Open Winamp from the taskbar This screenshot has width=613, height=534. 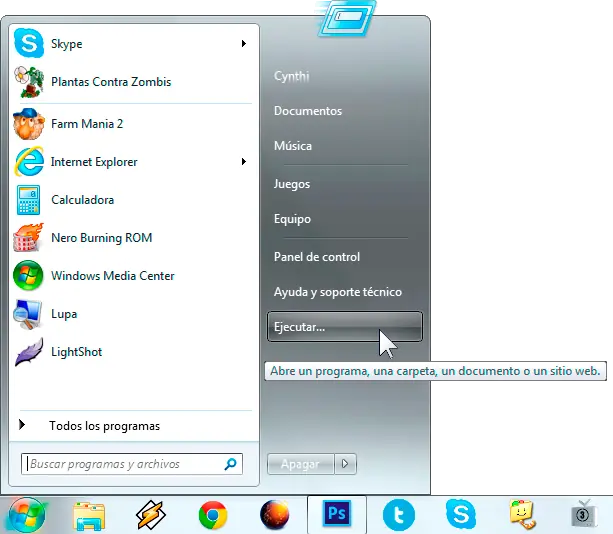pyautogui.click(x=151, y=515)
